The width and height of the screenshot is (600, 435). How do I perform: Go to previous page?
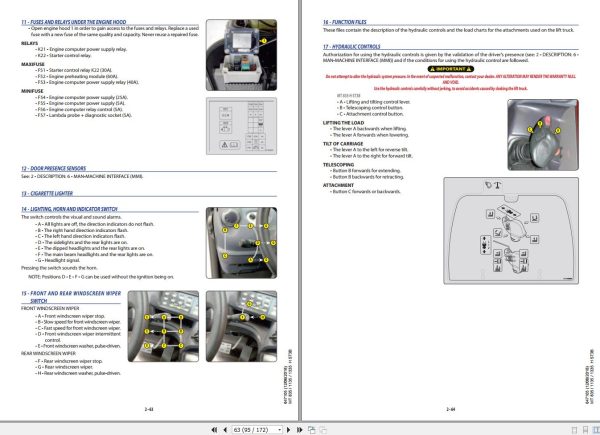[225, 430]
